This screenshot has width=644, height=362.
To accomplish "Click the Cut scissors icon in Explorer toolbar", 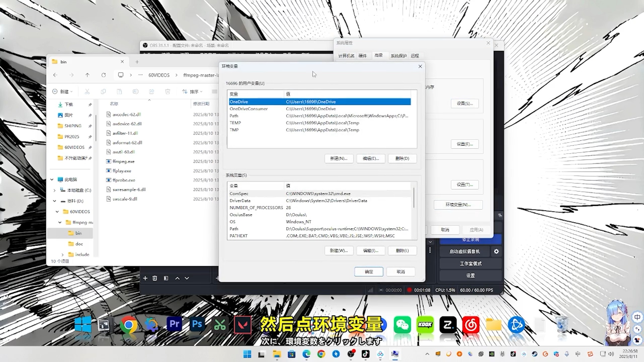I will [x=87, y=92].
